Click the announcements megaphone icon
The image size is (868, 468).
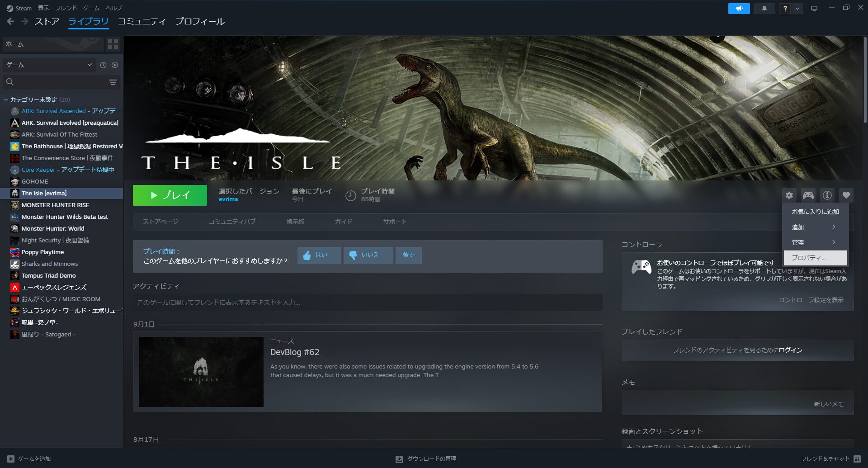[739, 9]
